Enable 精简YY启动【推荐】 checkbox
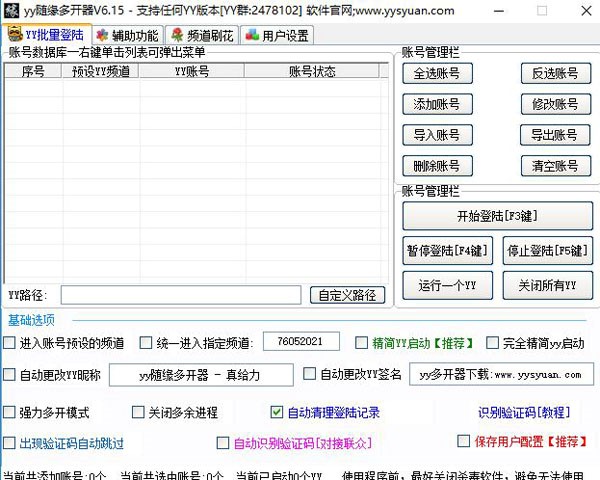 (361, 343)
